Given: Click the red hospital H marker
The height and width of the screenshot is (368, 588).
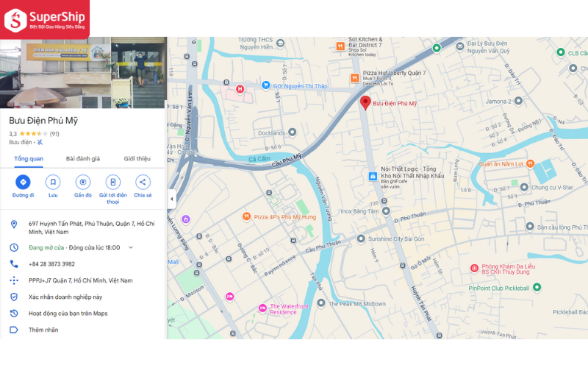Looking at the screenshot, I should (x=240, y=89).
